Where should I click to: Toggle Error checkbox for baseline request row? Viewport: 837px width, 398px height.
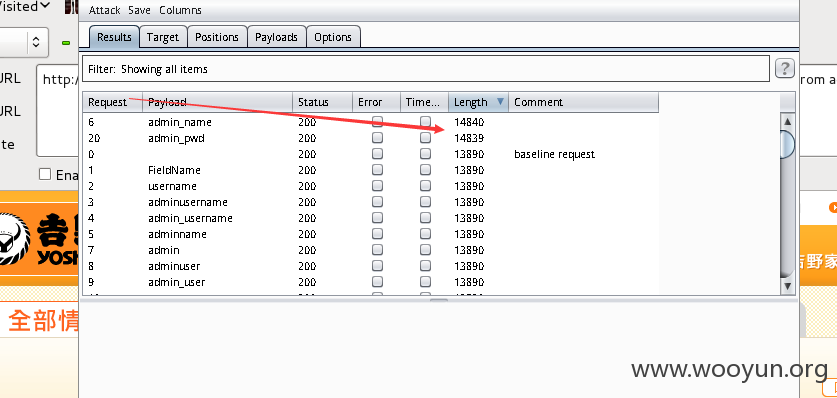(x=377, y=154)
